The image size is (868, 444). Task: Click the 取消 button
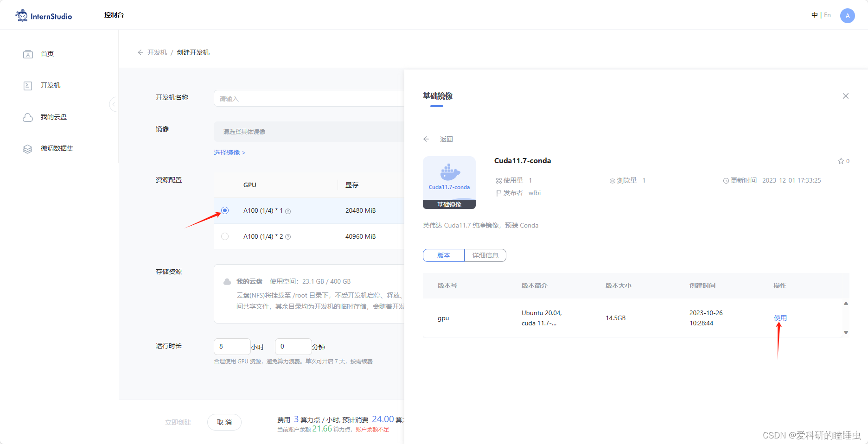pyautogui.click(x=224, y=422)
